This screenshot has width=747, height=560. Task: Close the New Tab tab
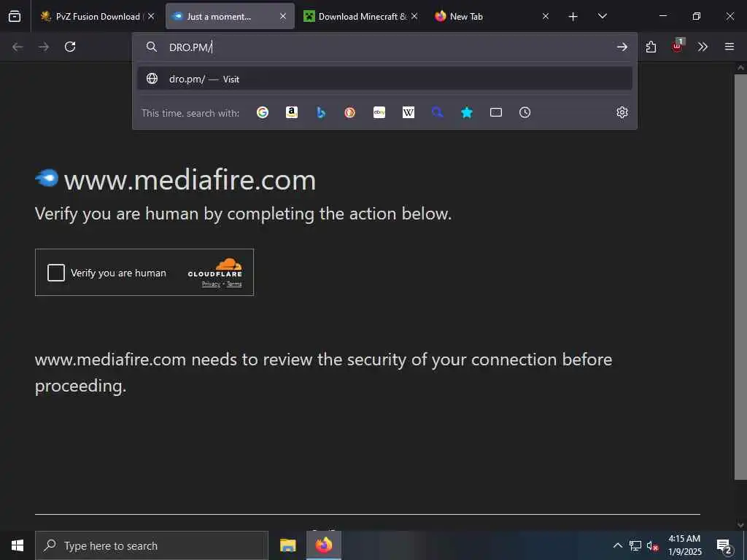tap(546, 16)
